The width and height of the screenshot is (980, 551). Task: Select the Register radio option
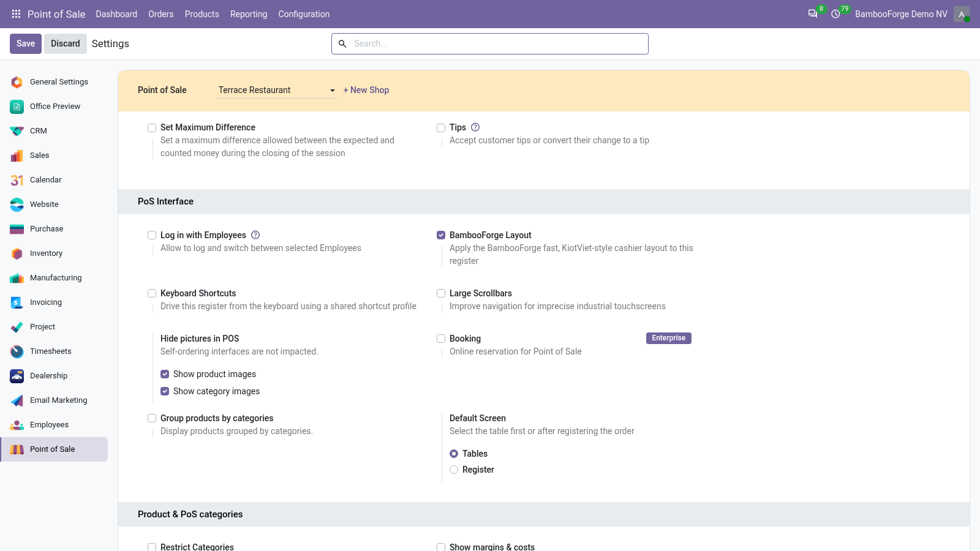point(454,470)
